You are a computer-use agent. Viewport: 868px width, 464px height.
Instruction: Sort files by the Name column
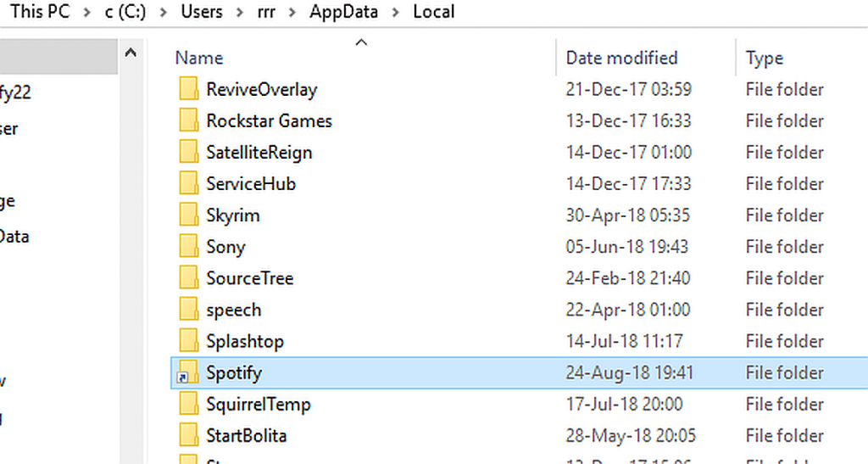click(x=199, y=58)
